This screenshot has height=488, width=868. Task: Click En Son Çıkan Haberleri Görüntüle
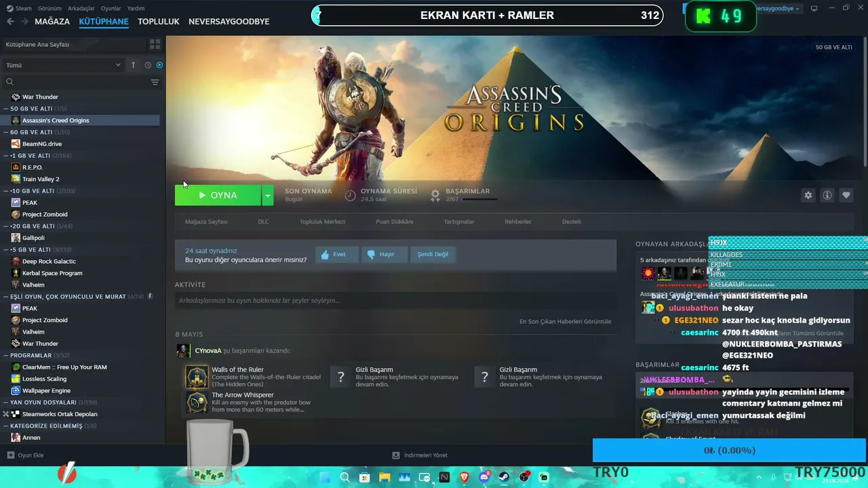566,321
